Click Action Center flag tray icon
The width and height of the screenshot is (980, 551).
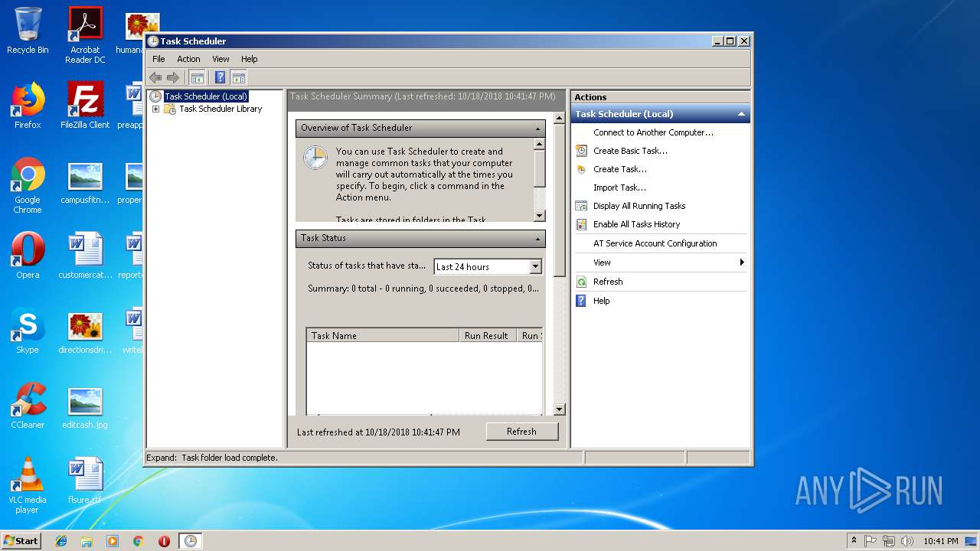[x=871, y=541]
